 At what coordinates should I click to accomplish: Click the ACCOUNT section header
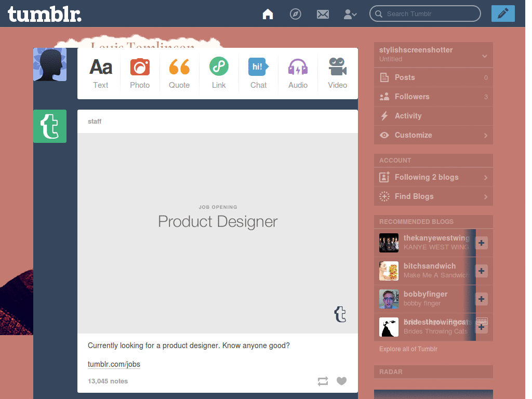tap(433, 161)
